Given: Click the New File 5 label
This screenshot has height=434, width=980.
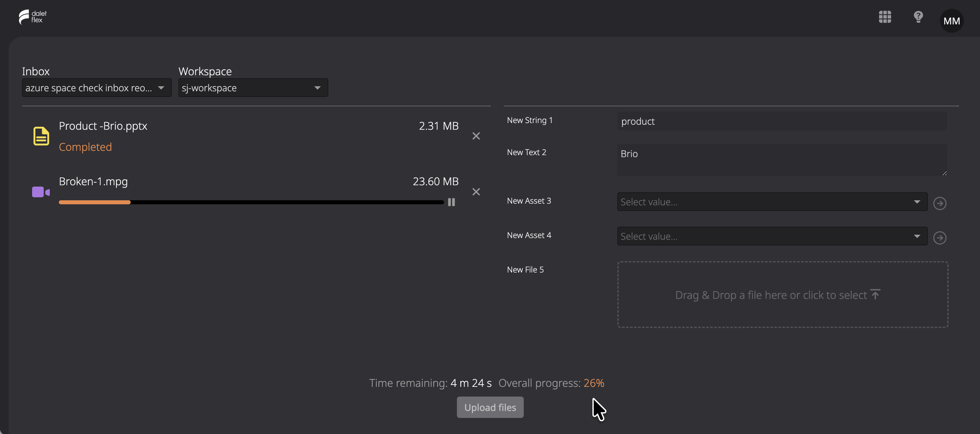Looking at the screenshot, I should [x=525, y=269].
